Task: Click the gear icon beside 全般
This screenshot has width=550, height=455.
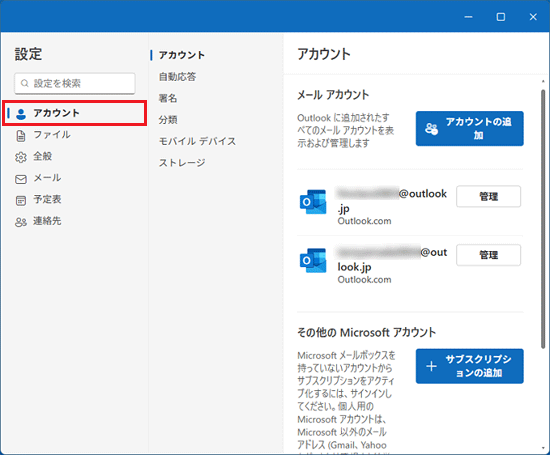Action: 21,157
